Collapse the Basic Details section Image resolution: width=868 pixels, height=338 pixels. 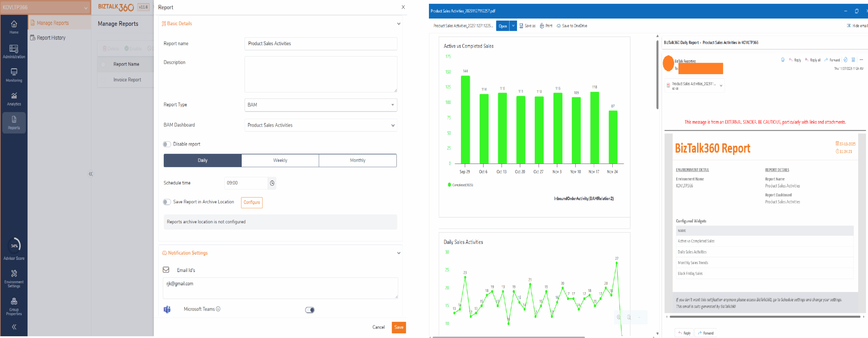399,24
